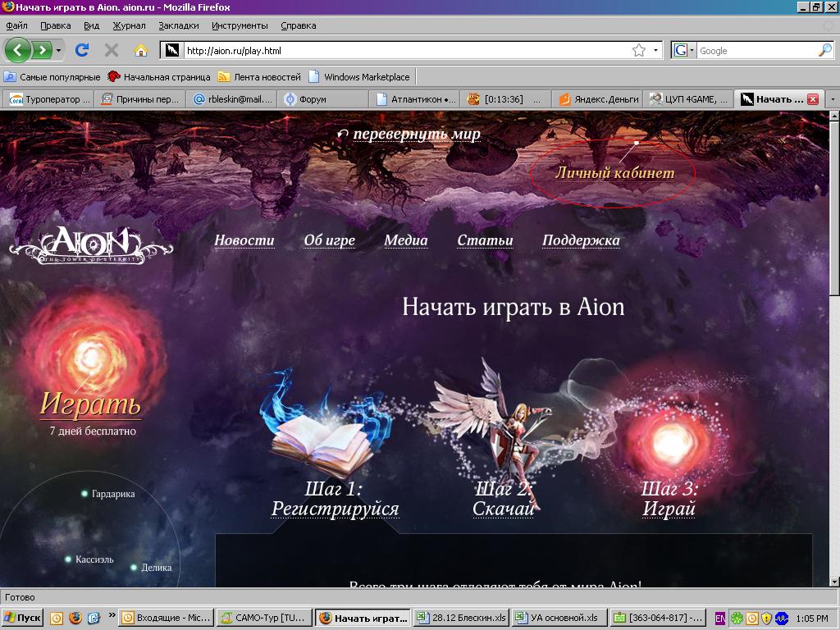The height and width of the screenshot is (630, 840).
Task: Click the Firefox reload page icon
Action: 82,50
